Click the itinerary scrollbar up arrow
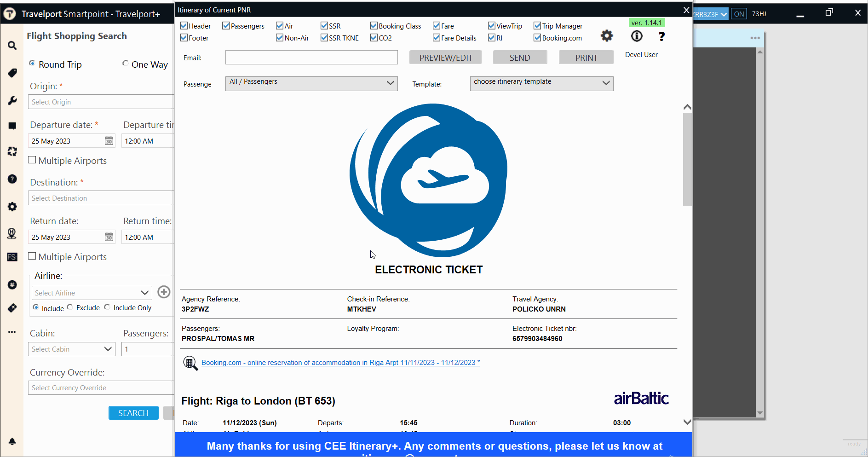This screenshot has width=868, height=457. pos(687,107)
